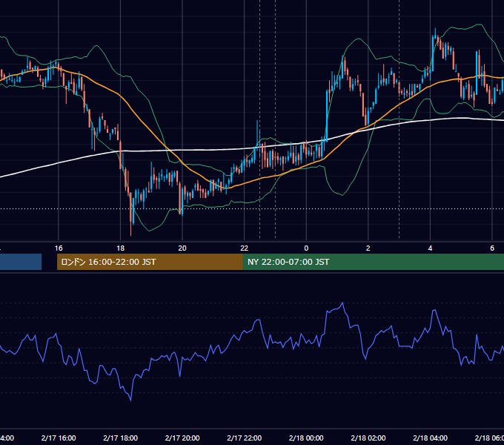The width and height of the screenshot is (504, 445).
Task: Click the 20 hour label on the price chart axis
Action: point(182,248)
